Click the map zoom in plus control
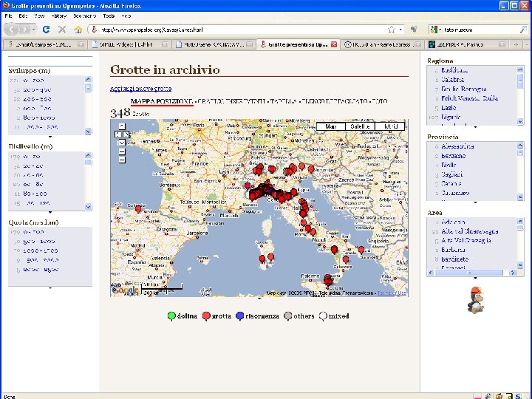Screen dimensions: 532x399 pos(122,151)
